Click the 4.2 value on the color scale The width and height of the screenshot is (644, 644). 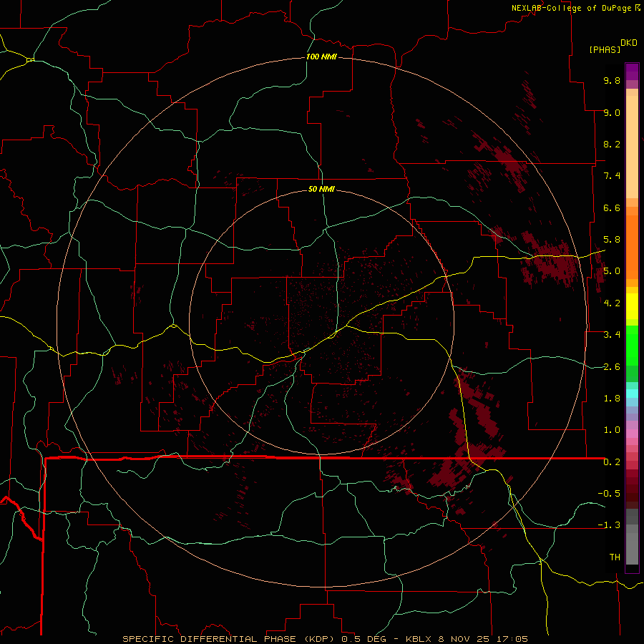point(612,303)
